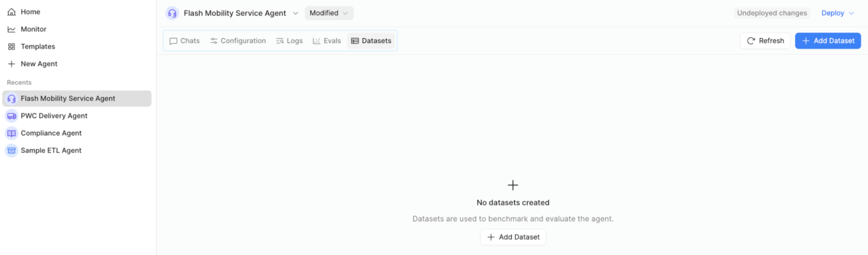Open the Configuration tab
This screenshot has height=255, width=868.
coord(238,41)
